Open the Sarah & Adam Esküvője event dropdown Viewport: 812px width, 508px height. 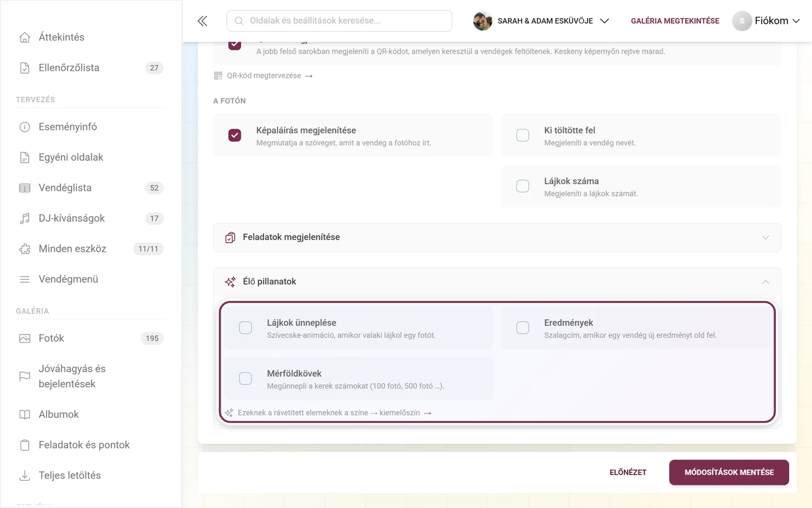tap(541, 21)
